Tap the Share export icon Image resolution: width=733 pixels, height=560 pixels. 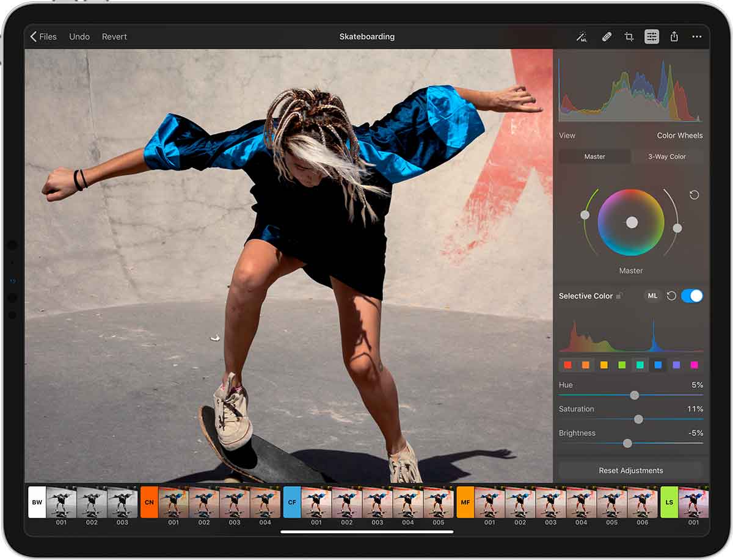674,37
